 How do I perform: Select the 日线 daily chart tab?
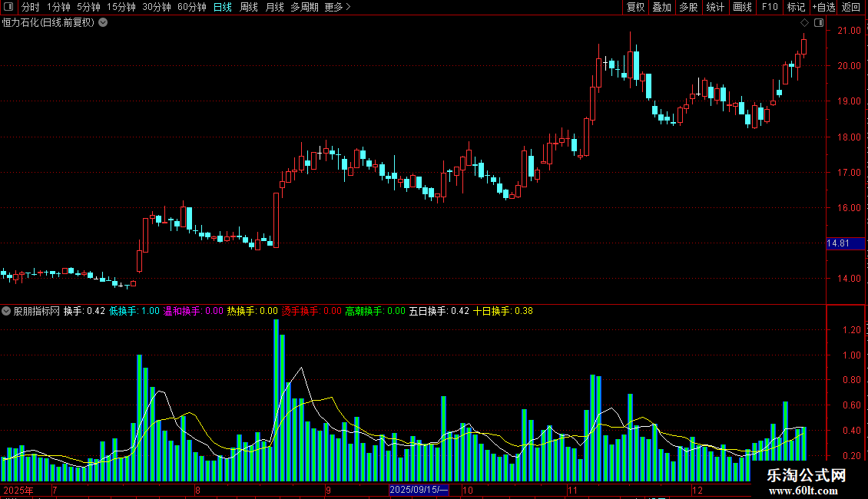point(223,7)
